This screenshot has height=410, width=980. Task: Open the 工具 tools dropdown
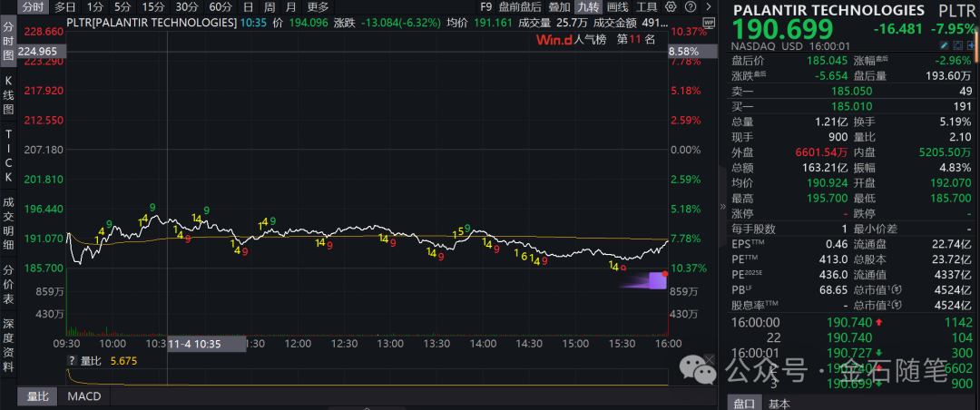[646, 6]
